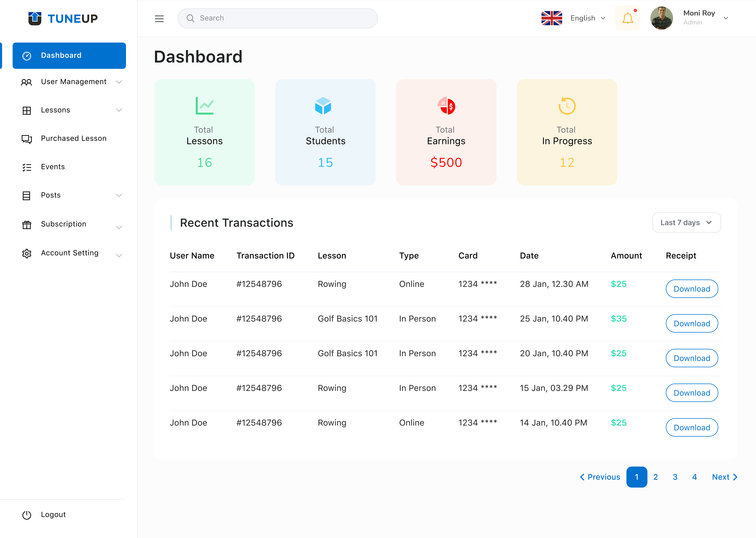The width and height of the screenshot is (756, 538).
Task: Open the Dashboard from the sidebar
Action: [x=61, y=55]
